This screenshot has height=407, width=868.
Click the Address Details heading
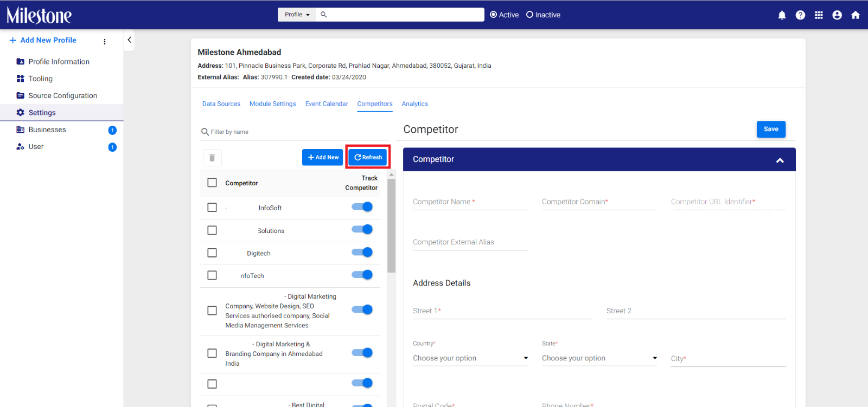[442, 283]
